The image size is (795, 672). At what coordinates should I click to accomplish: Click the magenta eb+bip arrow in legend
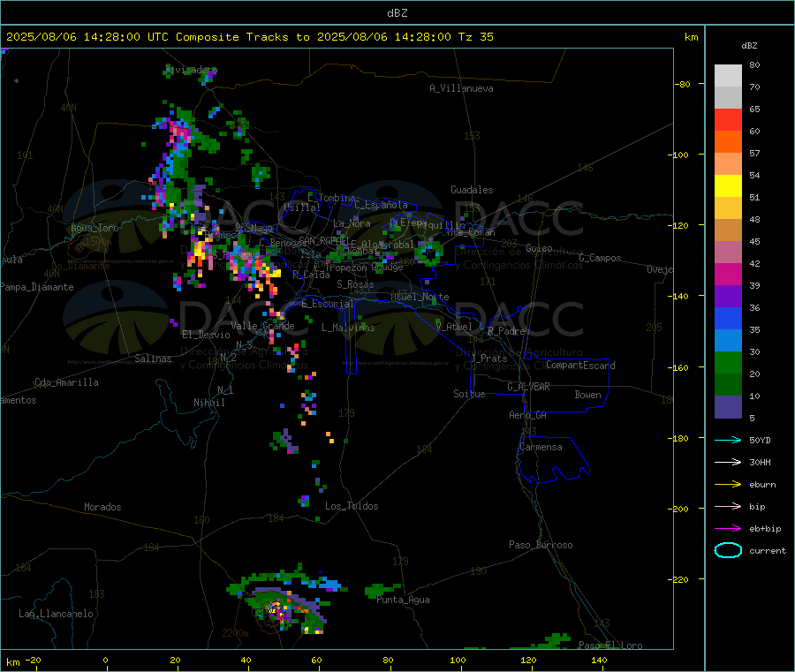click(x=728, y=529)
